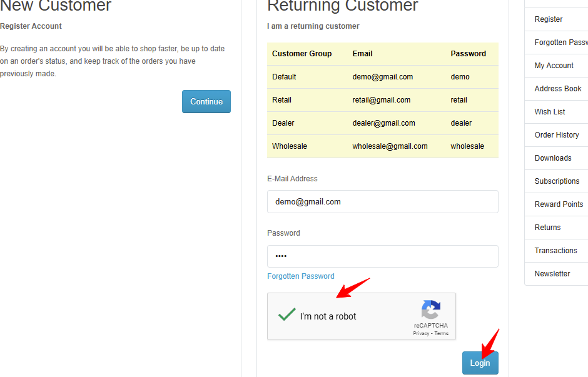
Task: Open Transactions from the sidebar
Action: (556, 251)
